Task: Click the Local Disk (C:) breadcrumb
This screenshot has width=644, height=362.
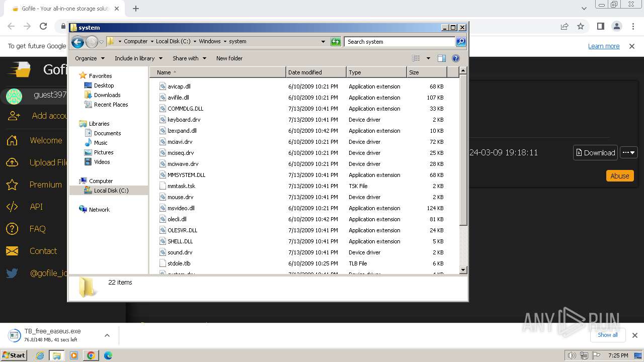Action: click(173, 42)
